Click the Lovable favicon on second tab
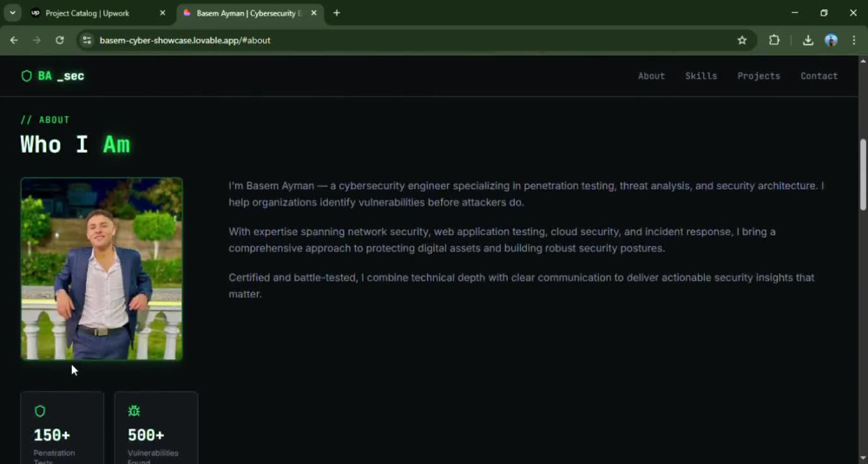This screenshot has width=868, height=464. tap(187, 13)
